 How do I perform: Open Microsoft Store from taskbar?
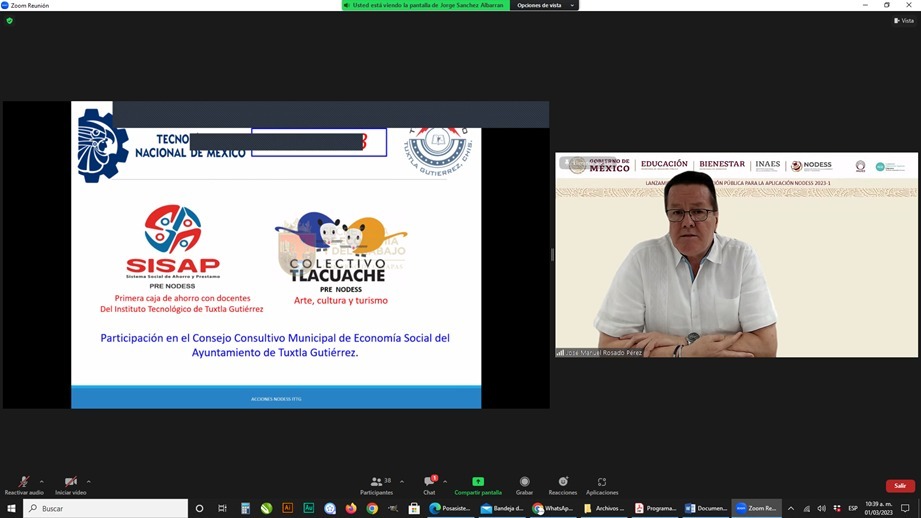(x=414, y=508)
